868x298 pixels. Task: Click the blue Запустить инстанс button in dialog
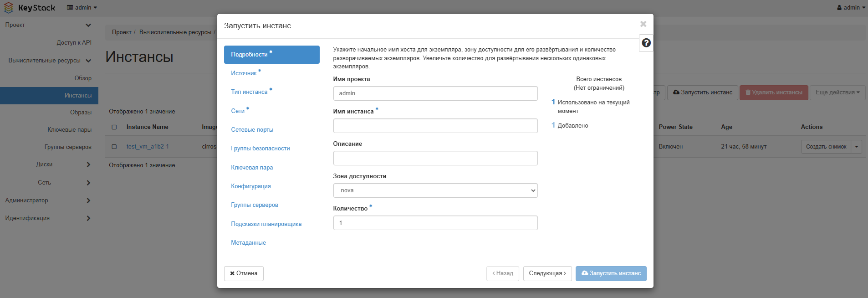(x=611, y=273)
